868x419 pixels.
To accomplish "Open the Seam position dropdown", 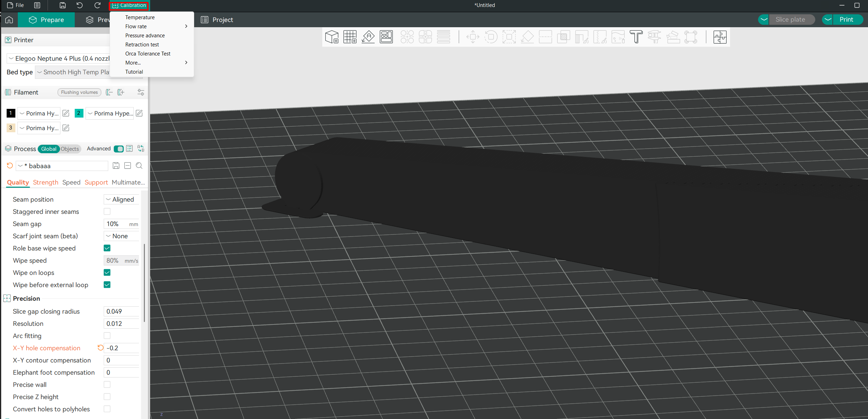I will tap(122, 200).
